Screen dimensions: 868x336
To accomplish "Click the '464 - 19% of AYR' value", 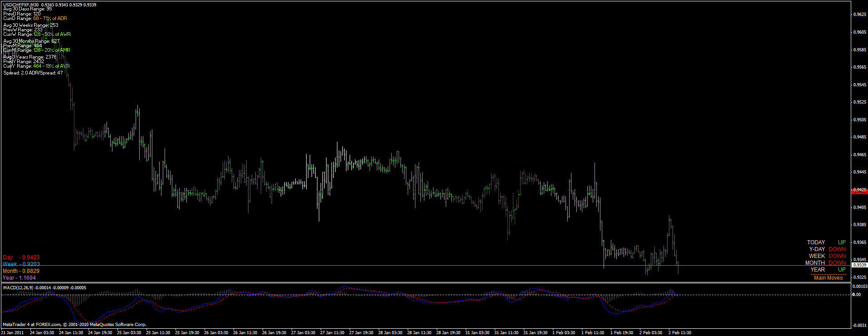I will click(51, 66).
